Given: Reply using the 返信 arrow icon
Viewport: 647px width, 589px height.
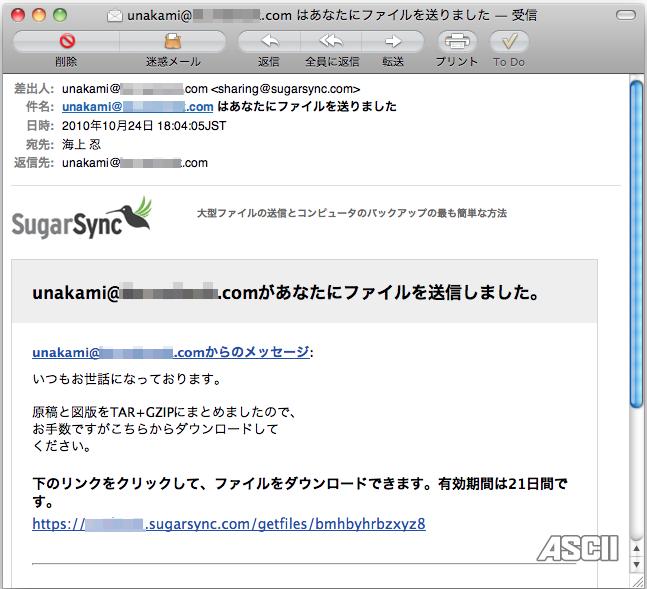Looking at the screenshot, I should tap(269, 41).
